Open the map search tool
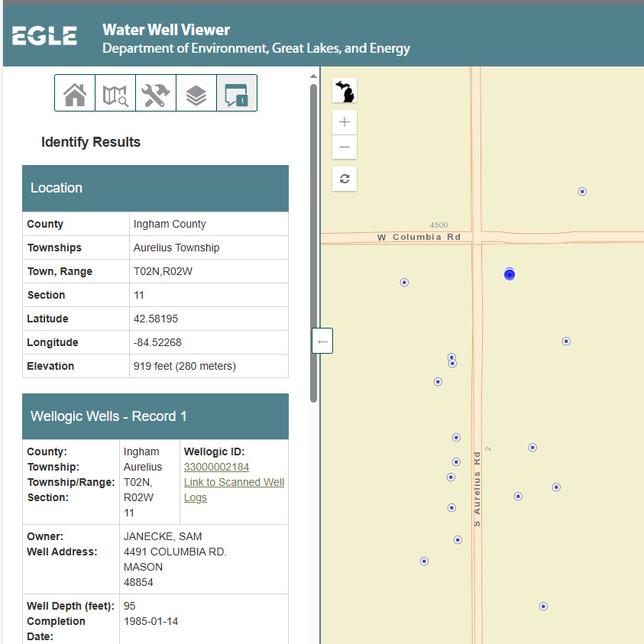 pyautogui.click(x=115, y=94)
